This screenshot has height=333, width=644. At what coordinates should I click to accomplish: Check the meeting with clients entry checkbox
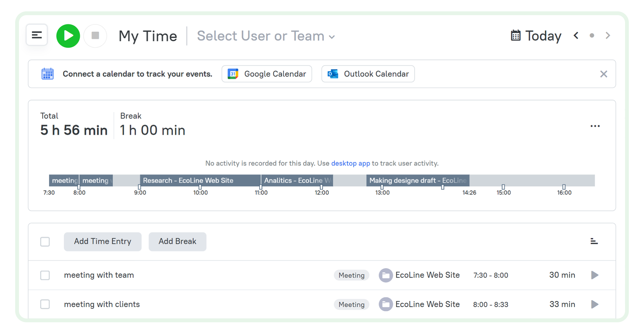pyautogui.click(x=45, y=304)
